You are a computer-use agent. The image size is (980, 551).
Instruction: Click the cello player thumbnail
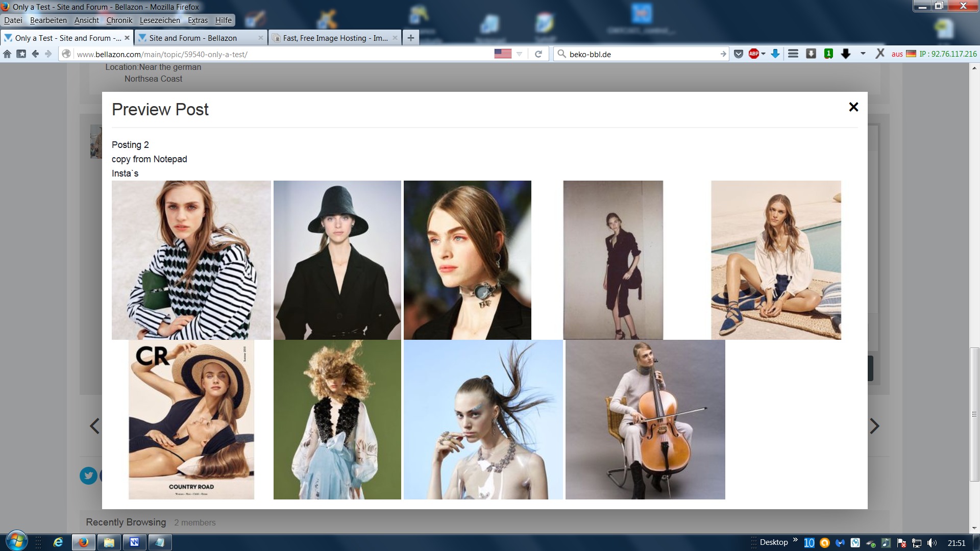645,419
